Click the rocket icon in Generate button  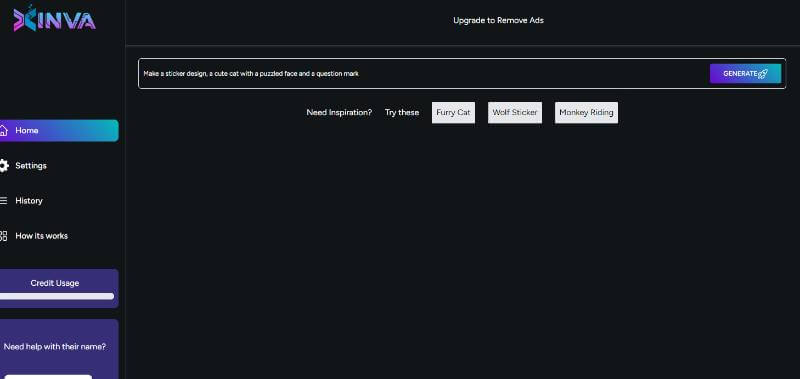[763, 74]
